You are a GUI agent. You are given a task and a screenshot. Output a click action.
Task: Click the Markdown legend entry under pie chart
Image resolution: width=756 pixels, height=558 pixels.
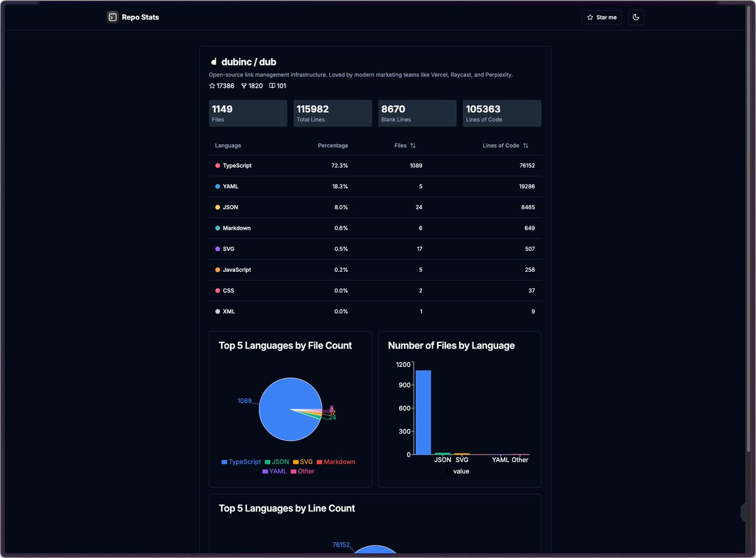(x=336, y=462)
